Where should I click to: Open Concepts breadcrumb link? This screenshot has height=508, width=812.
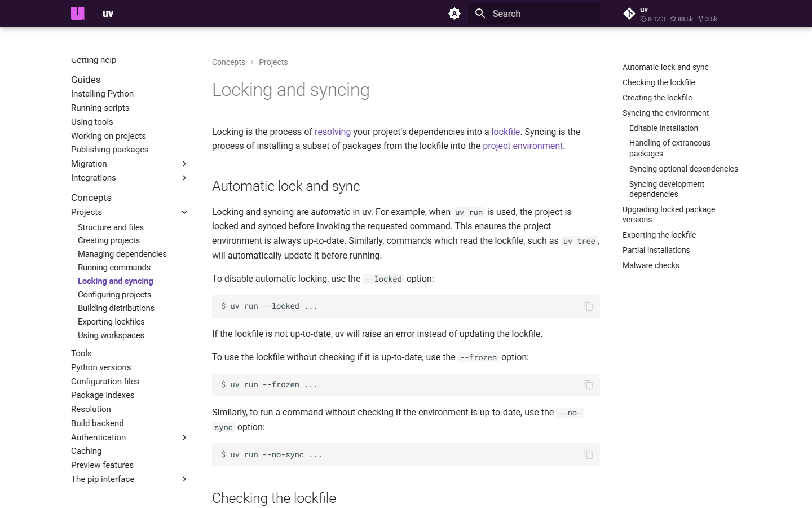click(228, 62)
